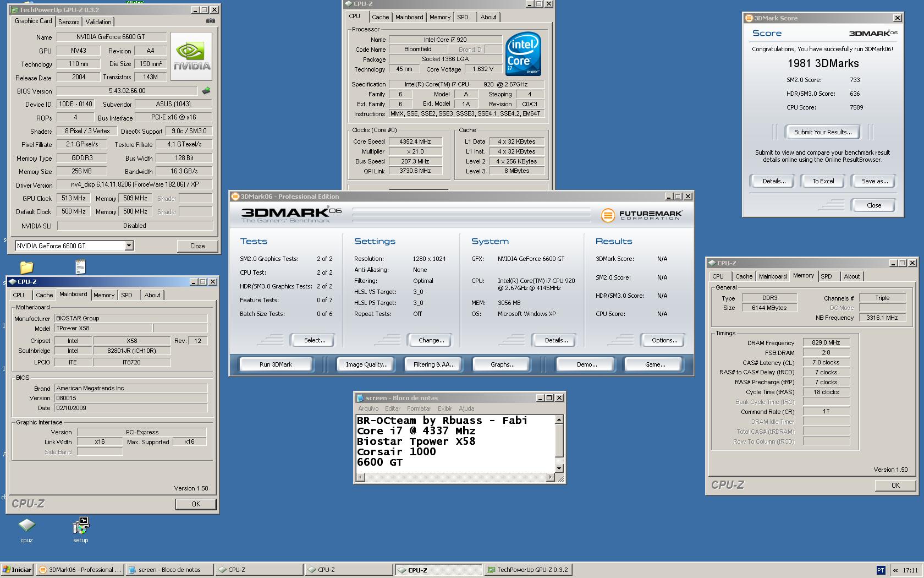The height and width of the screenshot is (578, 924).
Task: Click OK in memory CPU-Z window
Action: [x=895, y=485]
